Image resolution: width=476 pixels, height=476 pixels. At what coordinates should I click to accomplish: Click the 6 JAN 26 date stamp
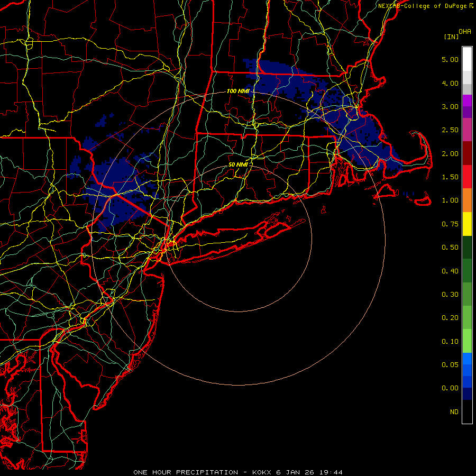tap(295, 472)
